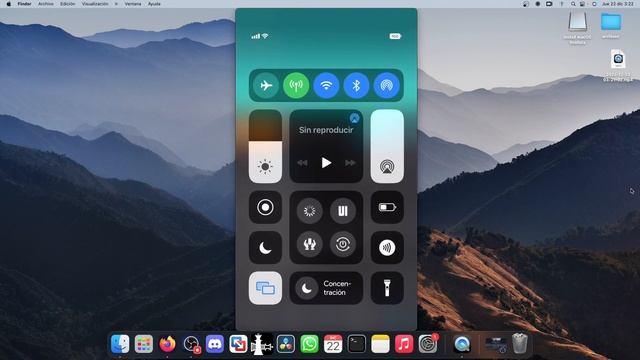640x360 pixels.
Task: Open the Trash in the Dock
Action: 520,344
